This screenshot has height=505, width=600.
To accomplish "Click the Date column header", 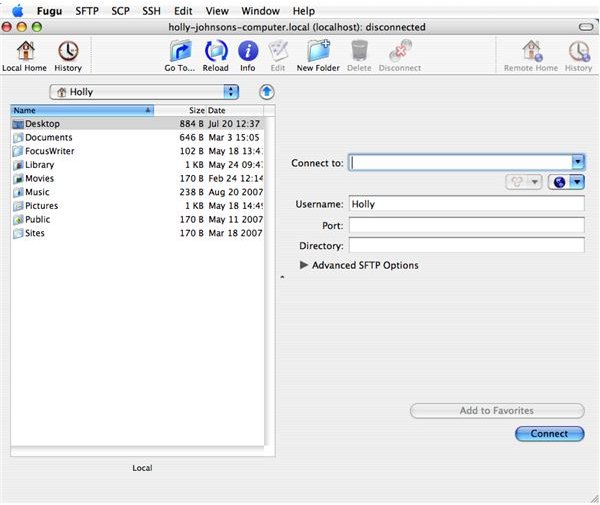I will click(x=235, y=111).
